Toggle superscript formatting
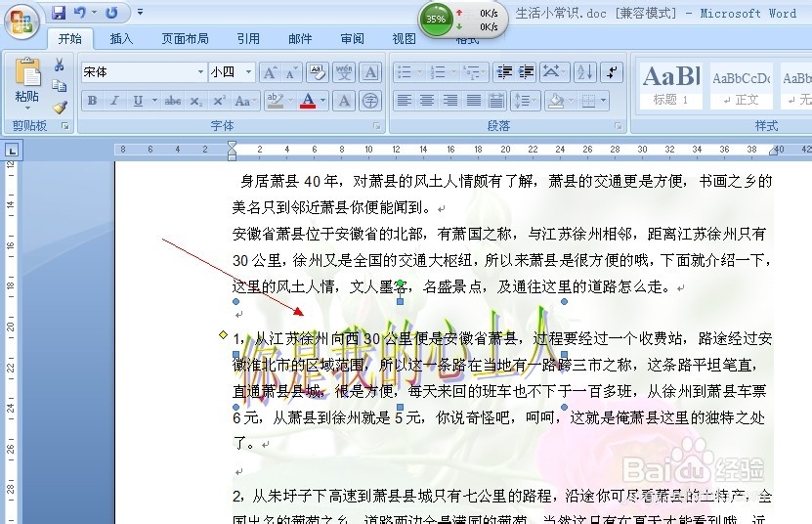Viewport: 812px width, 524px height. 219,101
